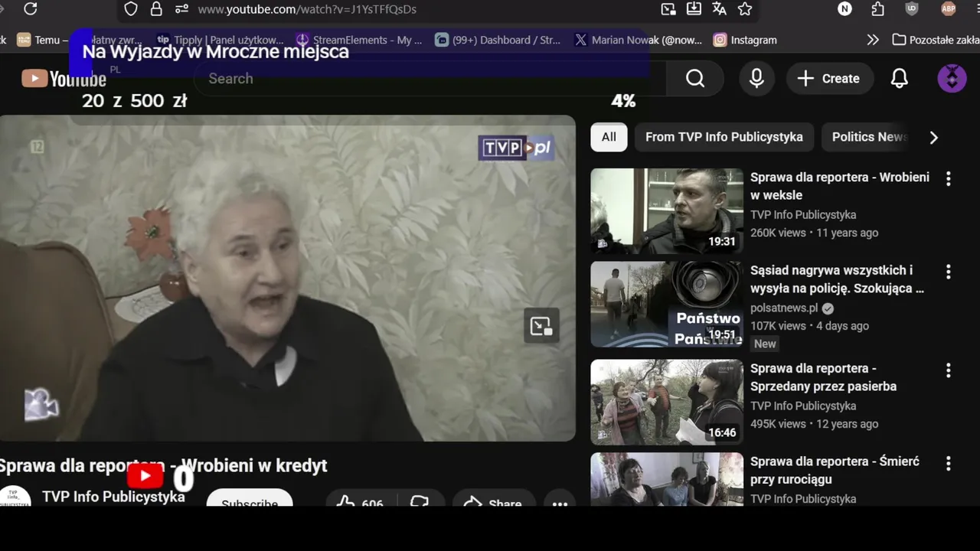
Task: Translate this page icon
Action: coord(719,9)
